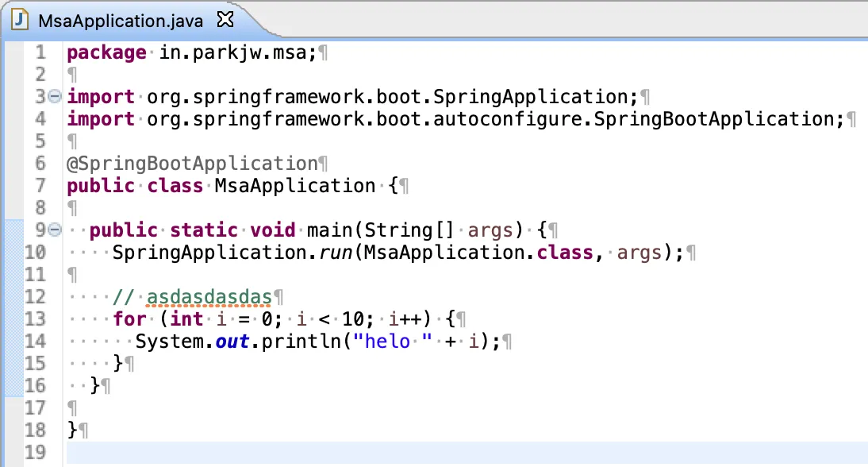Screen dimensions: 868x467
Task: Click 'main(String[]' in the method signature
Action: 381,230
